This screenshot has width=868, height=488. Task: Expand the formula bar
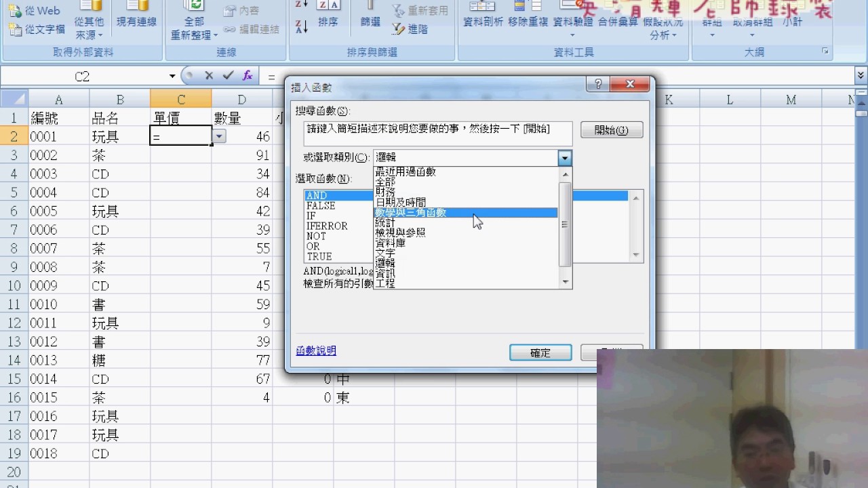click(x=861, y=76)
